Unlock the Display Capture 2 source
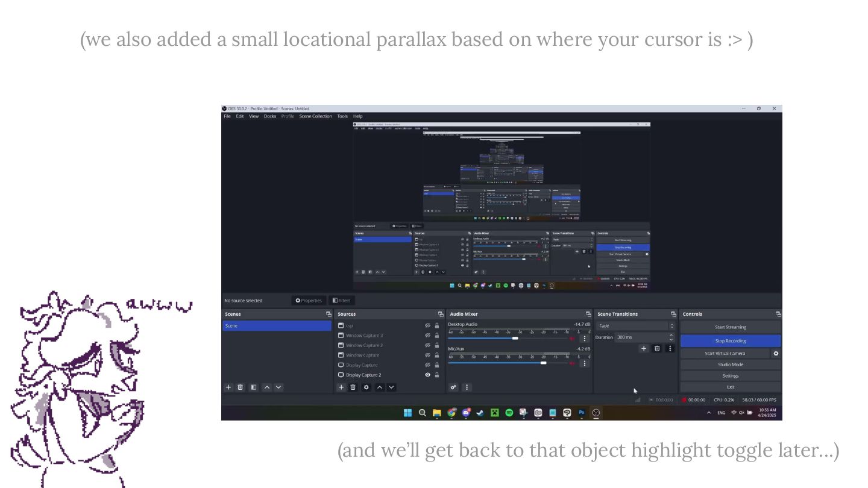 point(437,375)
